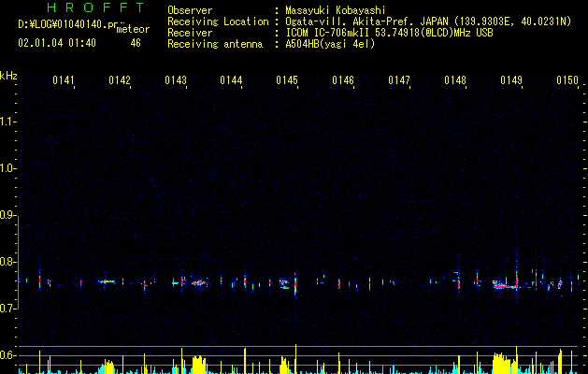Click the 0.7 kHz axis label
Screen dimensions: 588x374
click(x=7, y=309)
